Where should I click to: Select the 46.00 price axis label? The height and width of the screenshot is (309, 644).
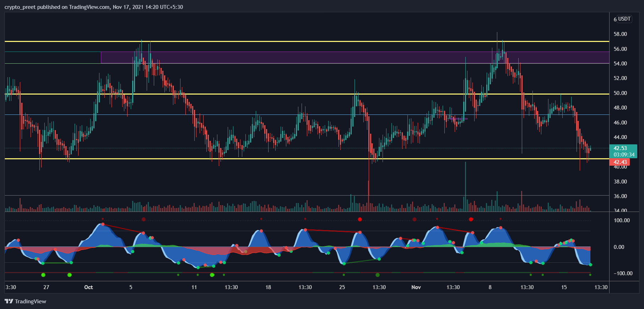click(x=620, y=123)
